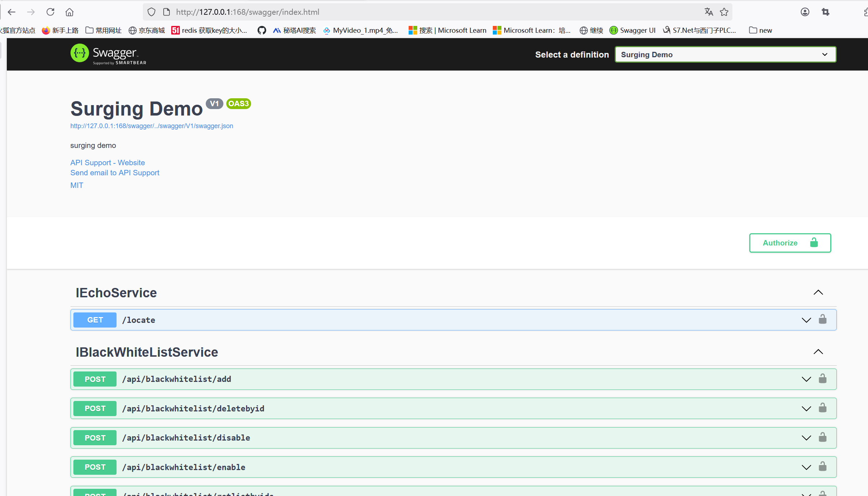Click lock icon on blackwhitelist/deletebyid row

[x=822, y=408]
